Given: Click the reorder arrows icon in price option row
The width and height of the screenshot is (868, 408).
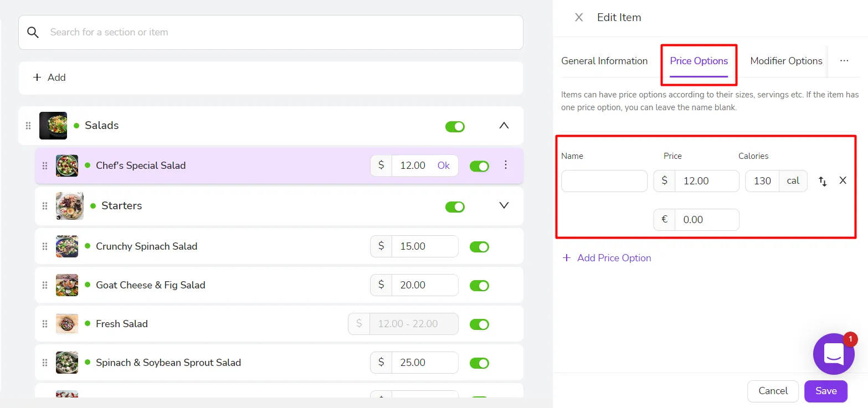Looking at the screenshot, I should pos(823,181).
